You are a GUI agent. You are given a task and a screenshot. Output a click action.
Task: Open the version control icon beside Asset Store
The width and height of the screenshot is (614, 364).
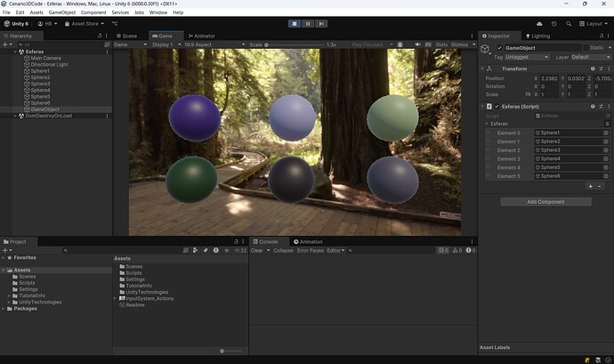tap(115, 24)
